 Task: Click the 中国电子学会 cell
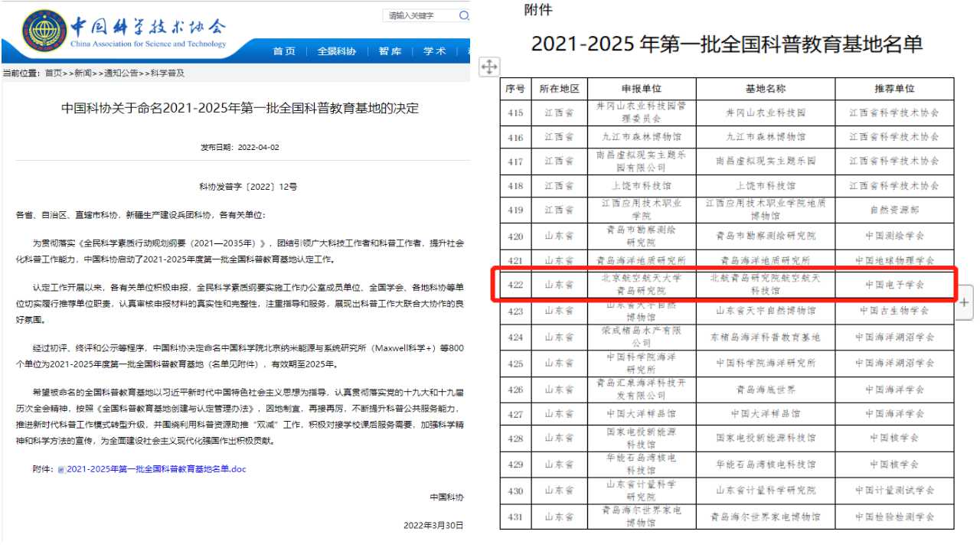(894, 285)
